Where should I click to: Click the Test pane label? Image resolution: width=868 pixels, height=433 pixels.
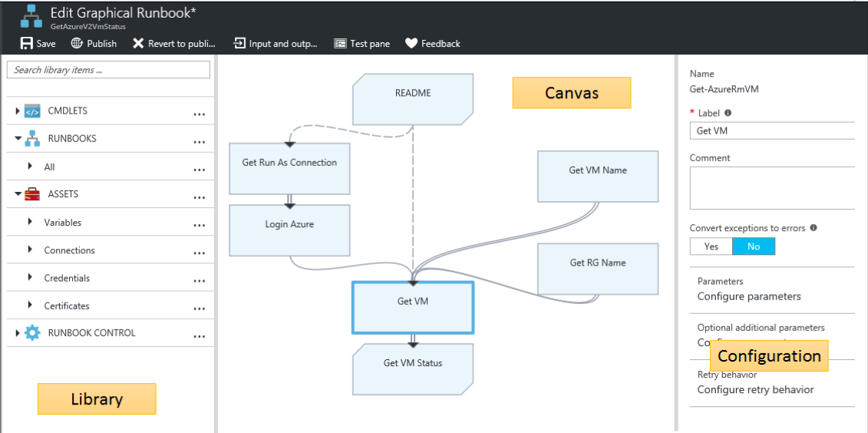370,43
